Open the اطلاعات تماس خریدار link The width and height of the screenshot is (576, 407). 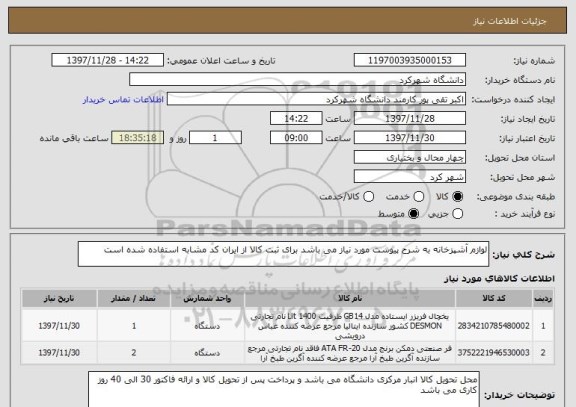pyautogui.click(x=123, y=100)
